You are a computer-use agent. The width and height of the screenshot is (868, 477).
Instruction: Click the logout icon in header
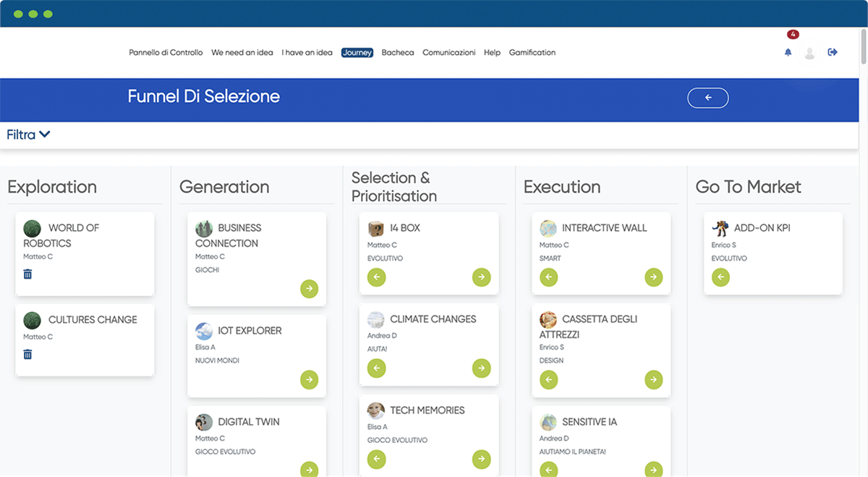click(x=833, y=52)
